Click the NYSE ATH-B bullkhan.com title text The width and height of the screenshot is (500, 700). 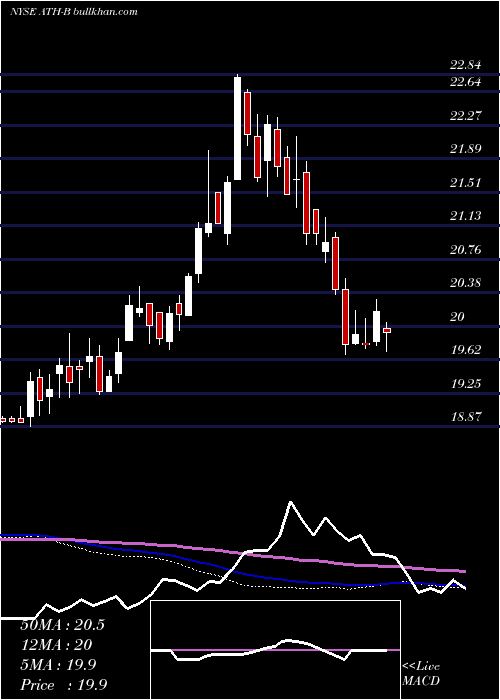[74, 12]
